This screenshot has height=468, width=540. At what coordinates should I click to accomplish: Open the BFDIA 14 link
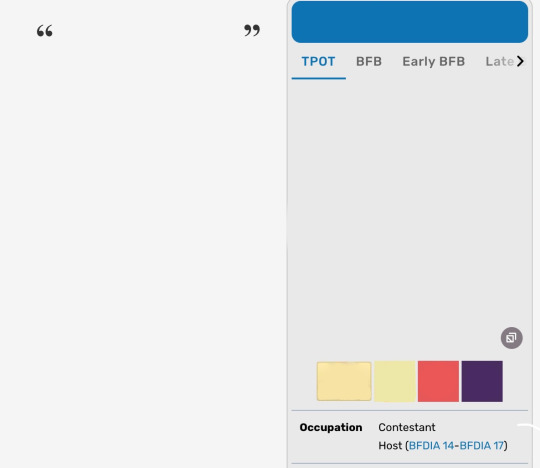(x=431, y=446)
